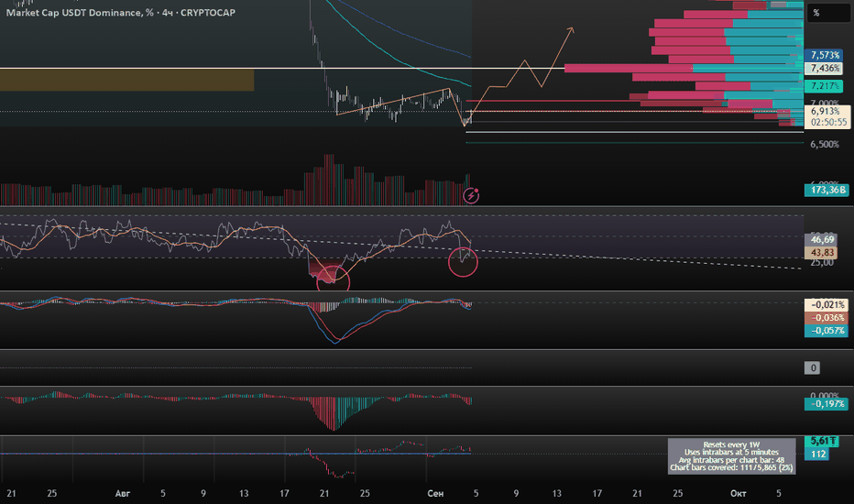Click the Окт label on time axis

(738, 493)
